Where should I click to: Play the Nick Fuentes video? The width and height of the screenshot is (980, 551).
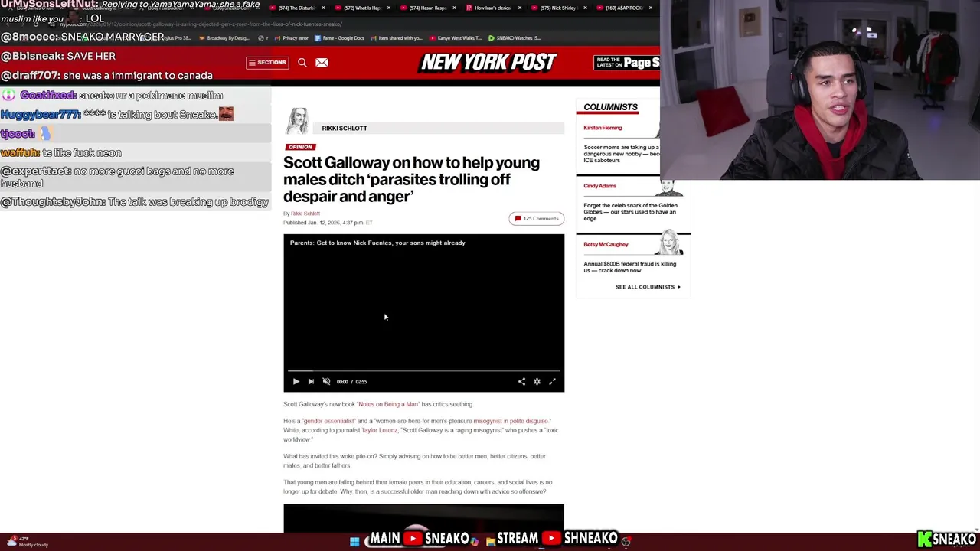coord(296,381)
